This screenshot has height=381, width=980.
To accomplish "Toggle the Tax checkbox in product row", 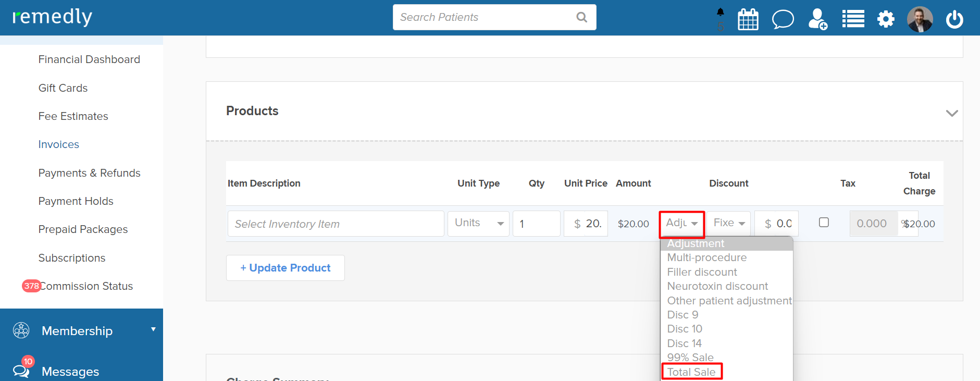I will point(824,223).
